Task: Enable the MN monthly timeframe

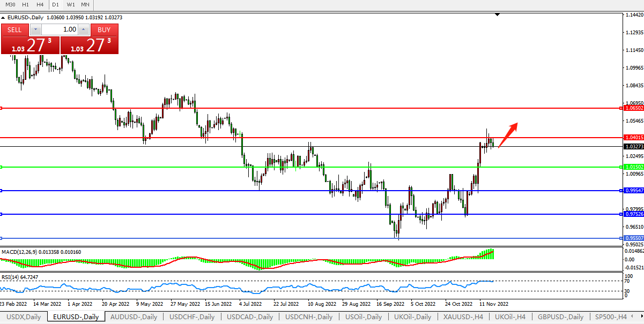Action: point(85,4)
